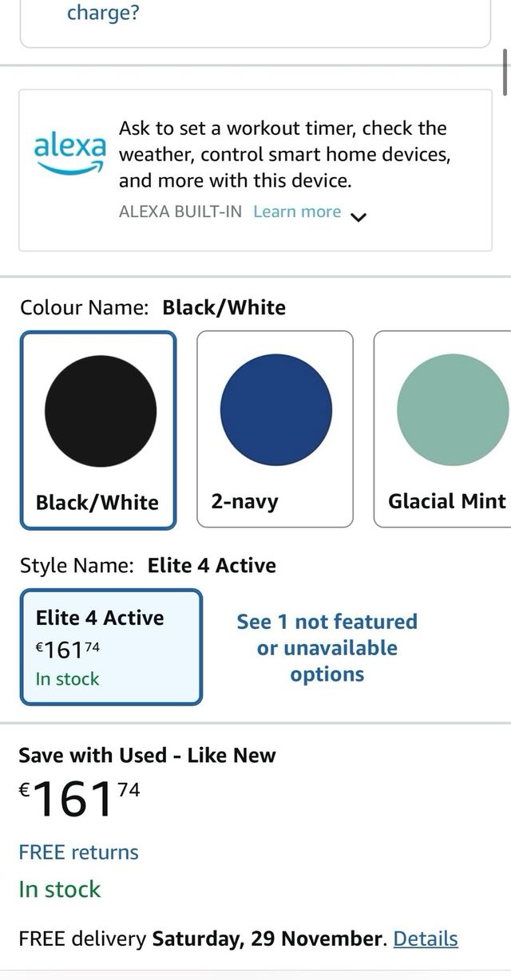Click the '2-navy' swatch label
511x980 pixels.
pyautogui.click(x=244, y=501)
